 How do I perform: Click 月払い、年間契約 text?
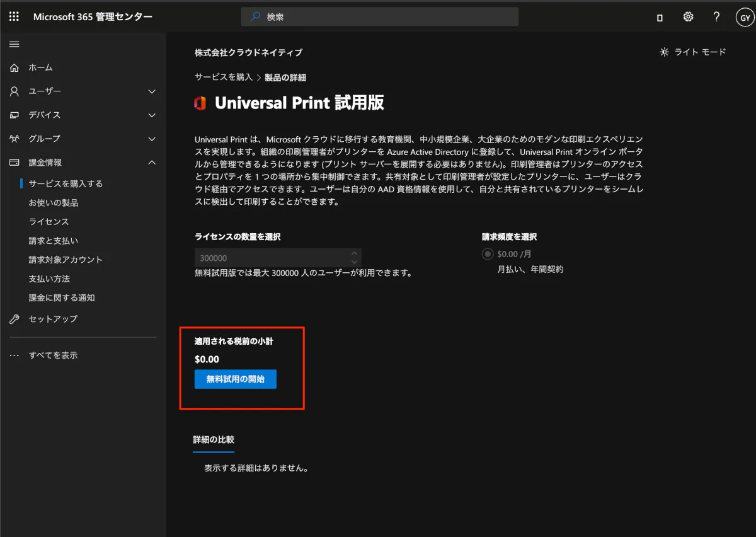coord(530,270)
